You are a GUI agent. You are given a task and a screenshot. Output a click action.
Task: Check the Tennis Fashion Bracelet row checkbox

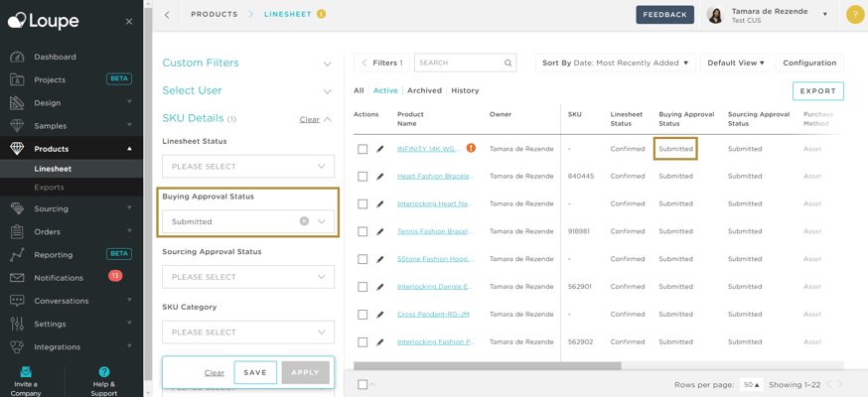362,231
